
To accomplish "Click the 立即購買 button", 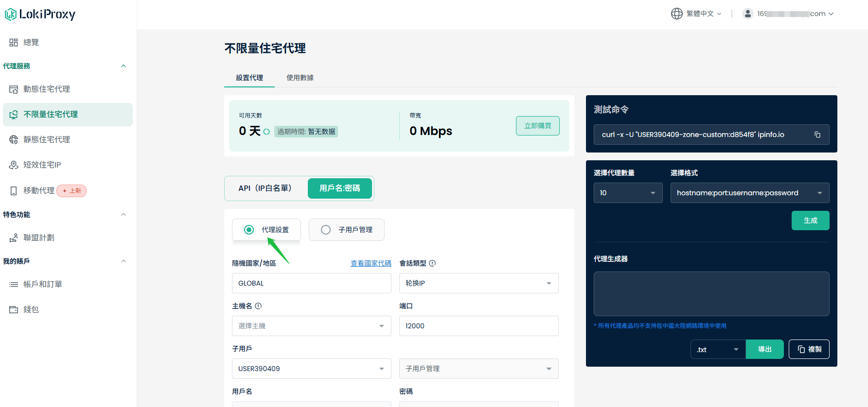I will pyautogui.click(x=538, y=126).
